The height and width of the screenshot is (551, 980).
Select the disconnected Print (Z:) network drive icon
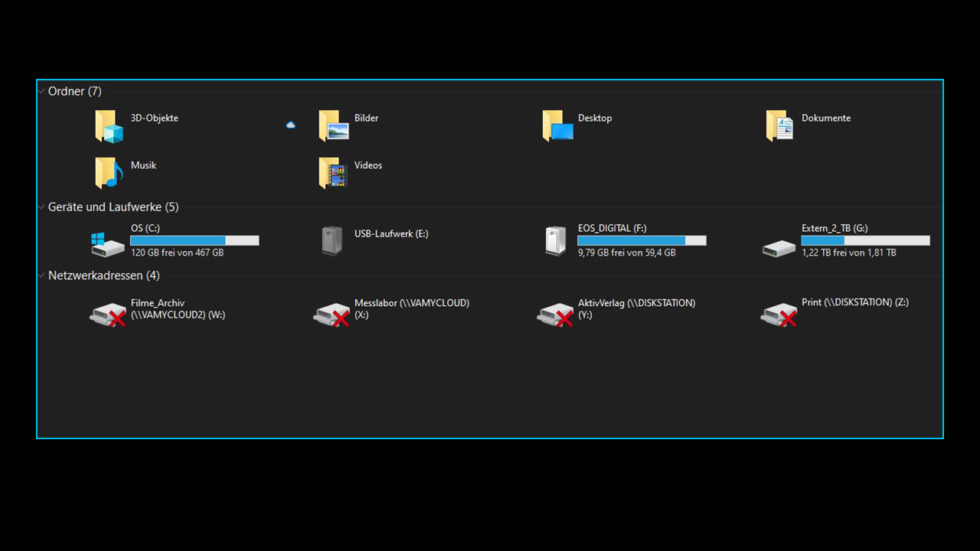[x=779, y=315]
